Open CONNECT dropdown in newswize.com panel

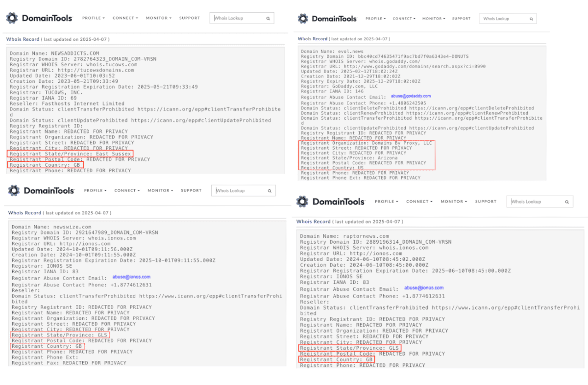(x=127, y=190)
